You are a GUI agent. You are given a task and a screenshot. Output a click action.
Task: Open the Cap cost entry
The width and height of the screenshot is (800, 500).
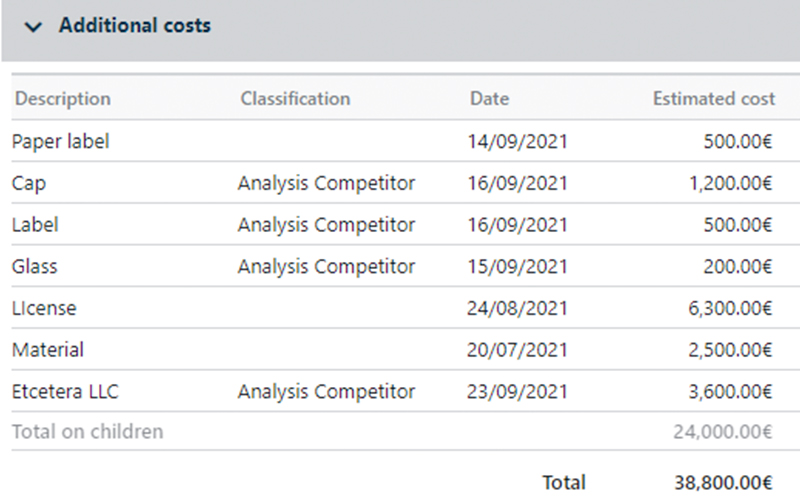pos(29,184)
